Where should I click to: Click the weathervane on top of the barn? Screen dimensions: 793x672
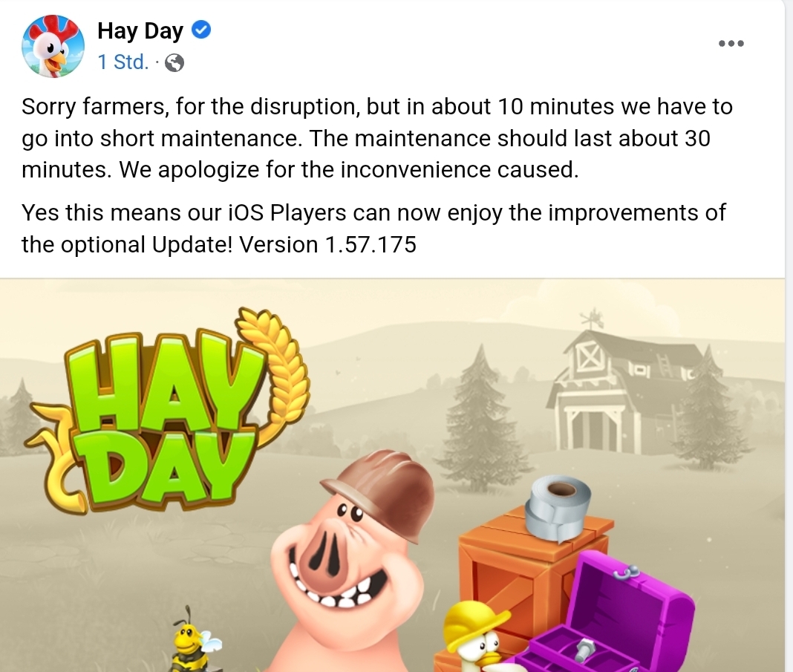click(593, 319)
